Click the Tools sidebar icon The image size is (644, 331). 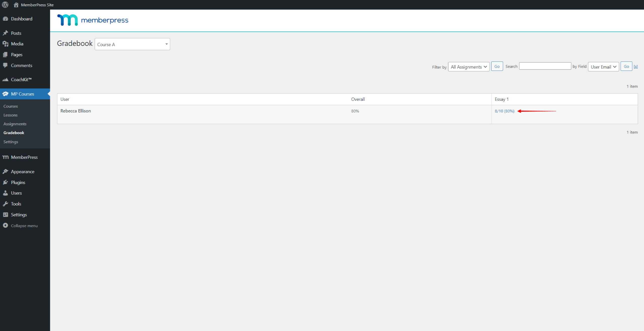point(6,203)
